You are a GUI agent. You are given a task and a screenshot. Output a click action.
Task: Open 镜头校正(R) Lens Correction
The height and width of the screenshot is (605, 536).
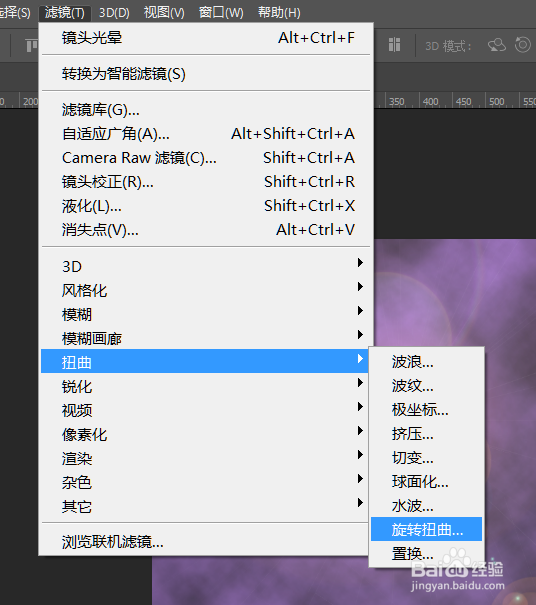(x=206, y=182)
